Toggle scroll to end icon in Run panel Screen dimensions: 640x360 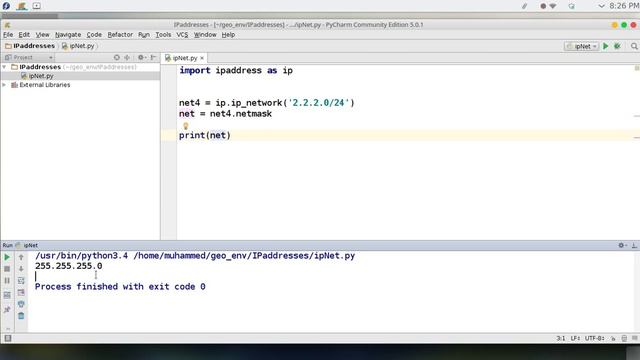[x=21, y=292]
